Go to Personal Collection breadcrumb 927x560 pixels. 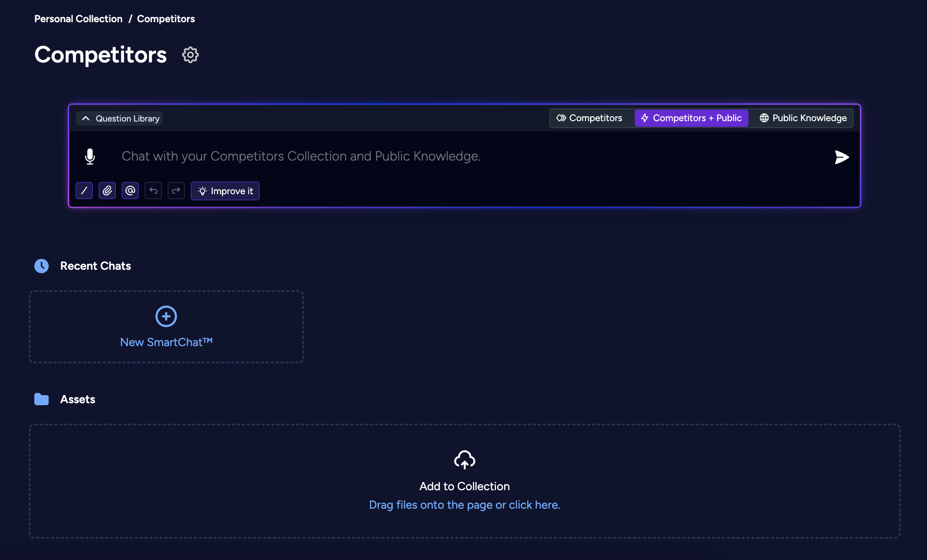(x=78, y=19)
